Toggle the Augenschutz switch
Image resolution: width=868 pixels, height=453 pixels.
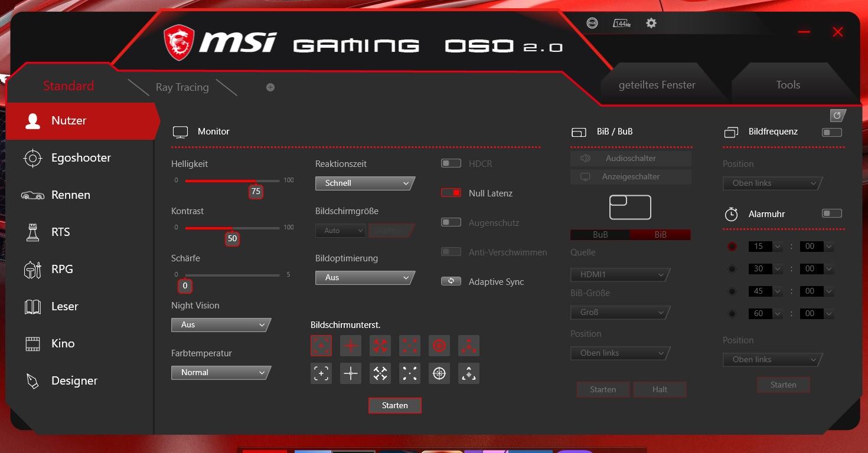[x=451, y=222]
